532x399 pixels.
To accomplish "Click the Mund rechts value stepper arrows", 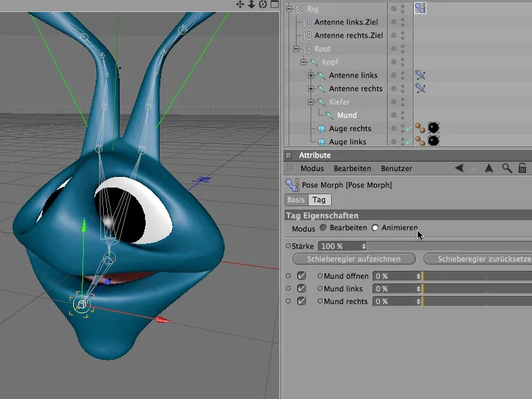I will (x=418, y=301).
